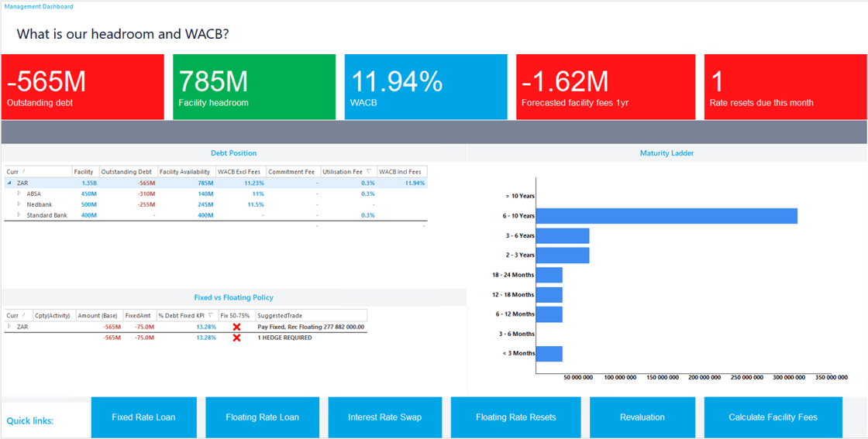868x439 pixels.
Task: Click the Utilisation Fee column filter icon
Action: 369,172
